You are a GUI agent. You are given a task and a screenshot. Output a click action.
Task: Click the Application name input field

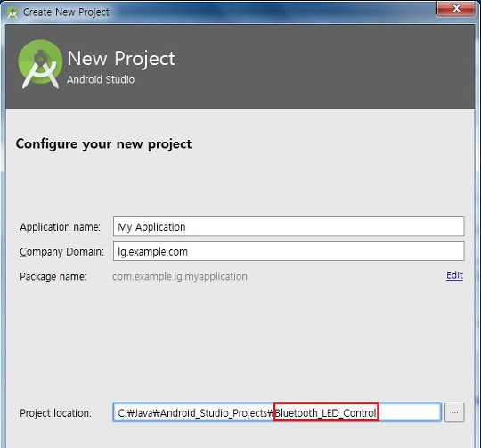[289, 226]
